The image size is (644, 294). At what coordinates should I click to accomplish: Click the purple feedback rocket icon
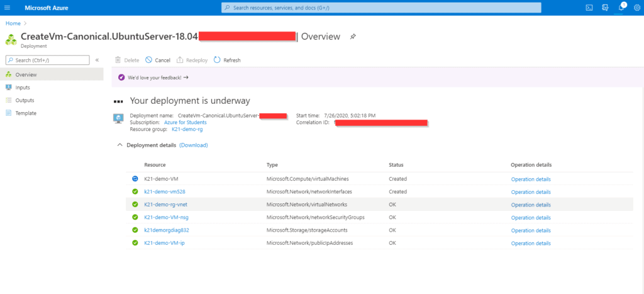tap(121, 77)
